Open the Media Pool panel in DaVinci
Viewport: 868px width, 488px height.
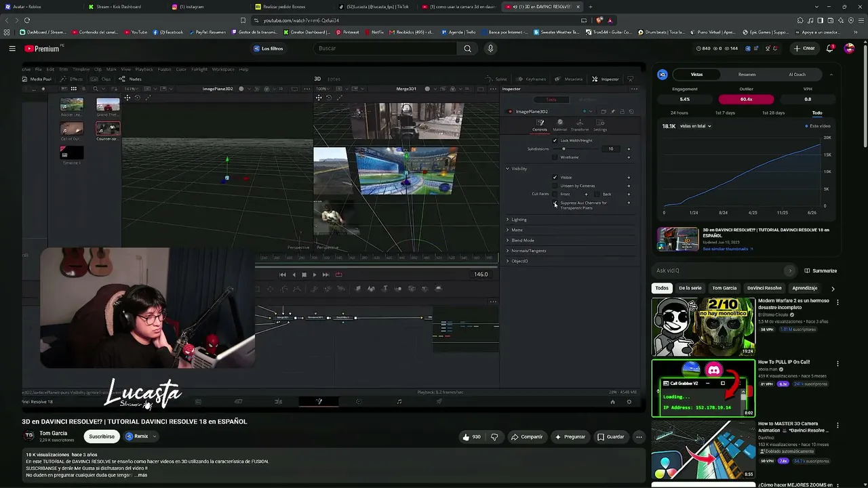(37, 79)
